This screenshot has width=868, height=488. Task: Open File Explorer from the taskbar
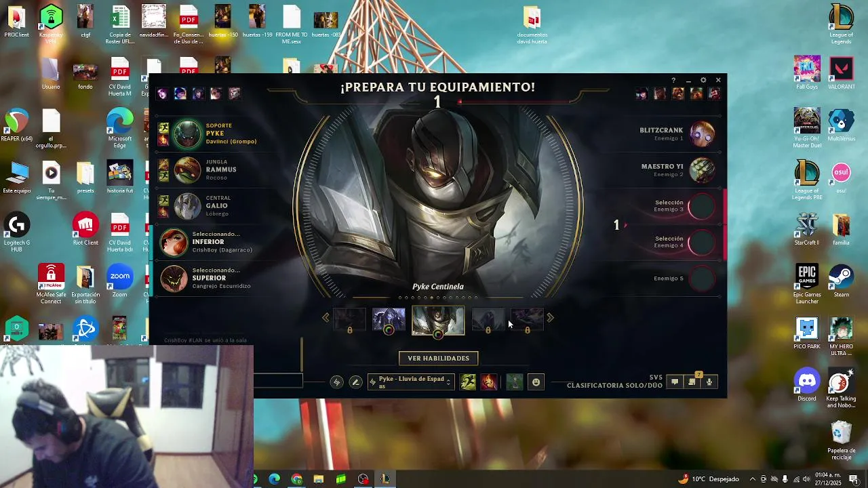pos(319,479)
